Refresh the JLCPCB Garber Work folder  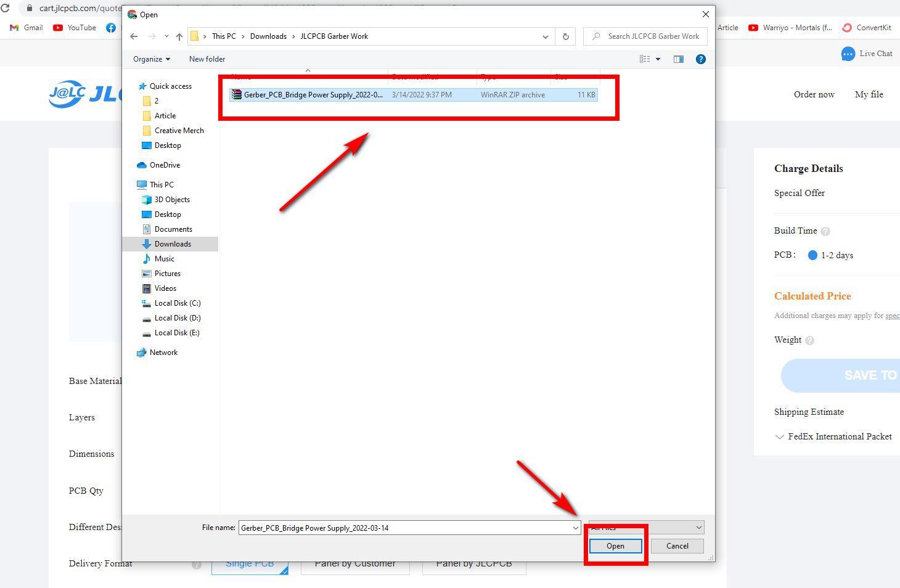[565, 36]
